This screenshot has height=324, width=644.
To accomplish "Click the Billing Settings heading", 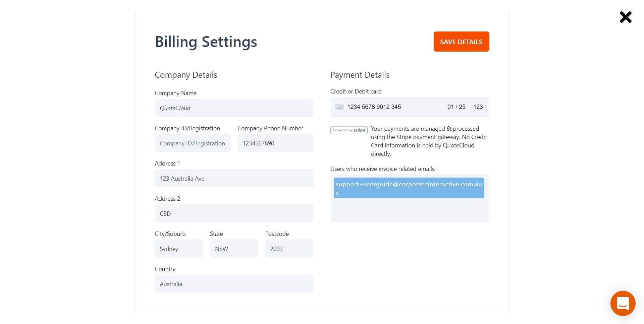I will 206,42.
